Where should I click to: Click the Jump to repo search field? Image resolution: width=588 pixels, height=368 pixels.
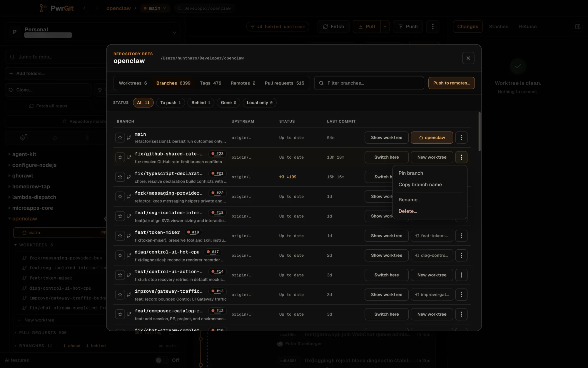point(56,57)
